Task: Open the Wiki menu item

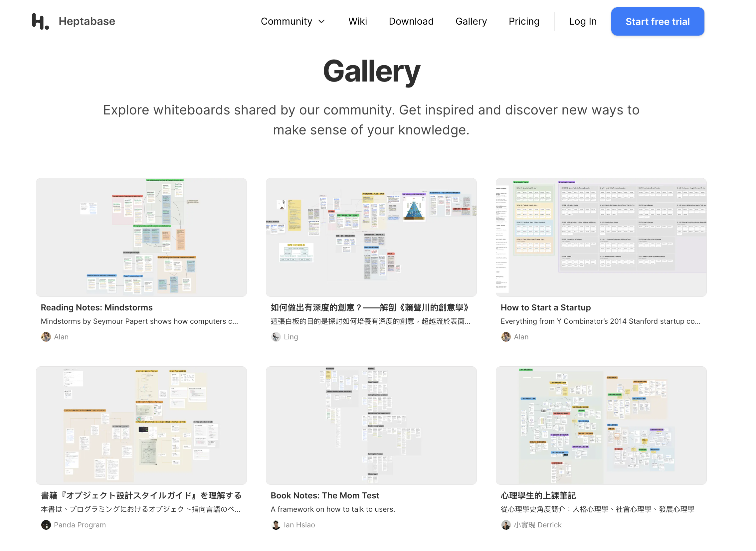Action: 357,21
